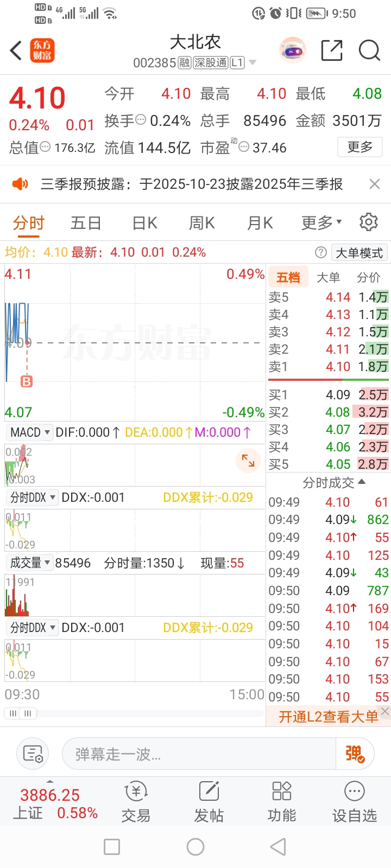Open the 更多 chart period dropdown
Image resolution: width=391 pixels, height=868 pixels.
(x=321, y=222)
